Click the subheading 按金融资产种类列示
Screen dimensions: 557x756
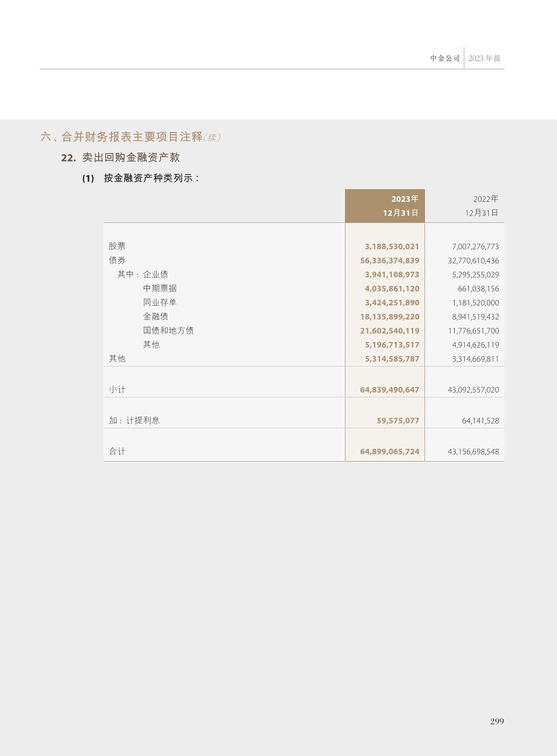(151, 178)
